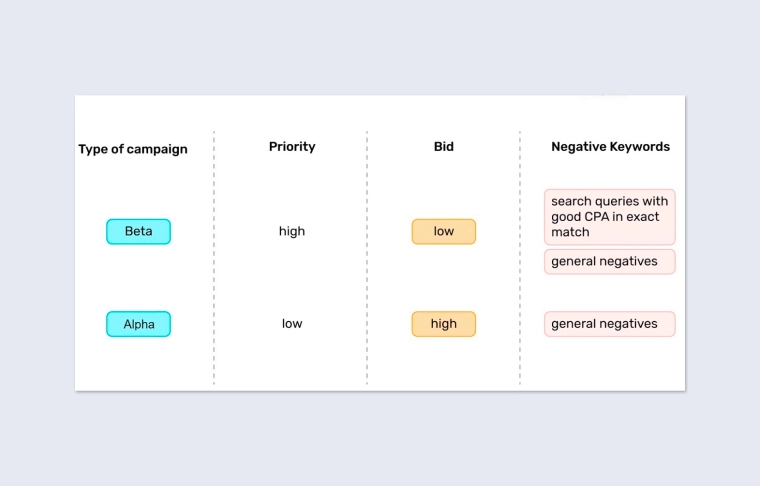Click dashed divider between Priority and Bid columns

pos(367,260)
